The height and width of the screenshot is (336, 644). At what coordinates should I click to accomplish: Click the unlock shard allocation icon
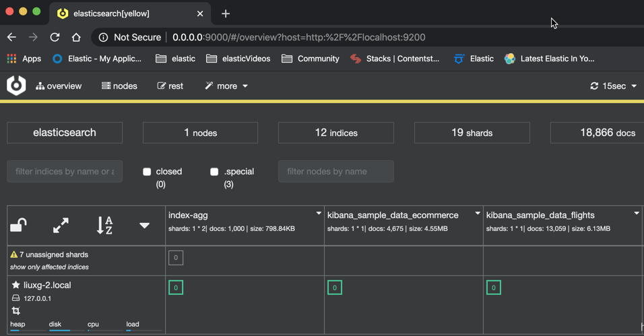[x=18, y=225]
